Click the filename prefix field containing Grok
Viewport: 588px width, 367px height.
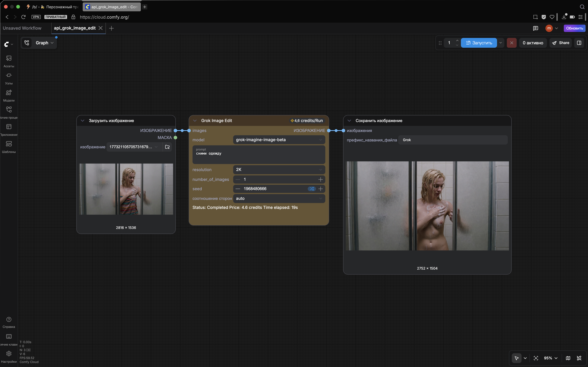point(453,140)
